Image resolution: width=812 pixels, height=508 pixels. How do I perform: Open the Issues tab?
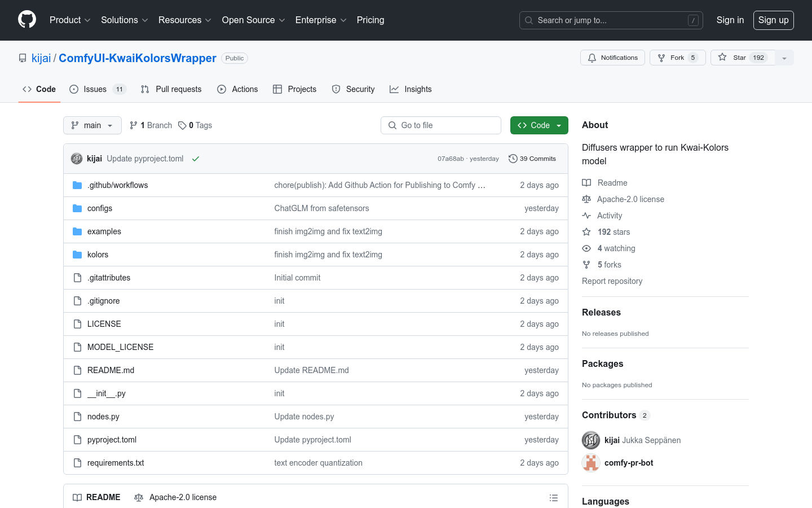click(x=98, y=89)
